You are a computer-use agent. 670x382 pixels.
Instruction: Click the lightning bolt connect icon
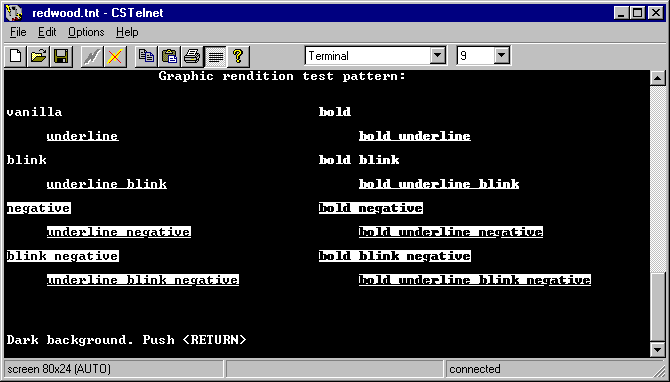[x=92, y=56]
